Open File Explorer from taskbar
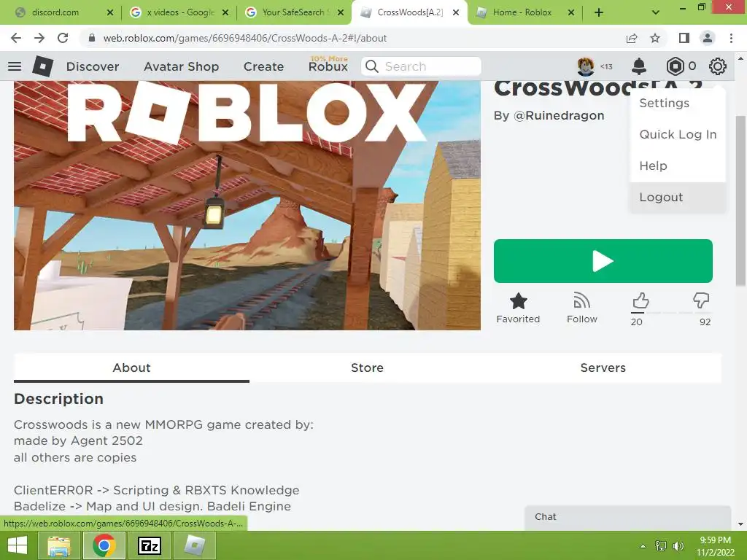 click(59, 545)
